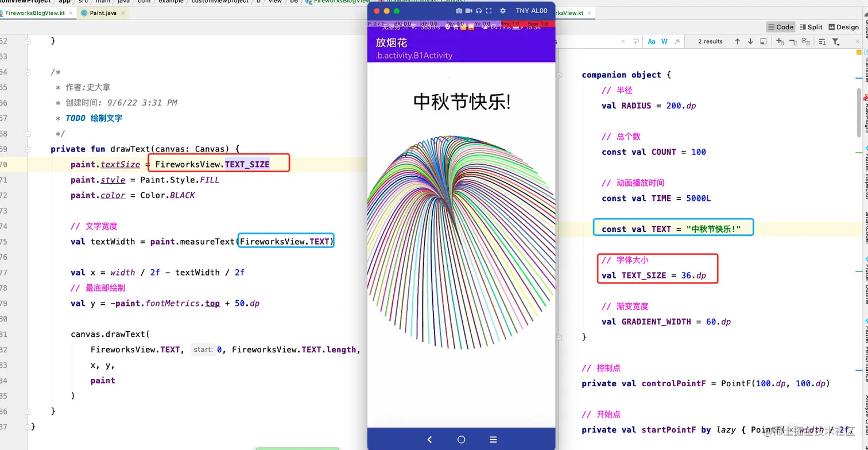This screenshot has height=450, width=868.
Task: Click '2 results' search count label
Action: [x=710, y=41]
